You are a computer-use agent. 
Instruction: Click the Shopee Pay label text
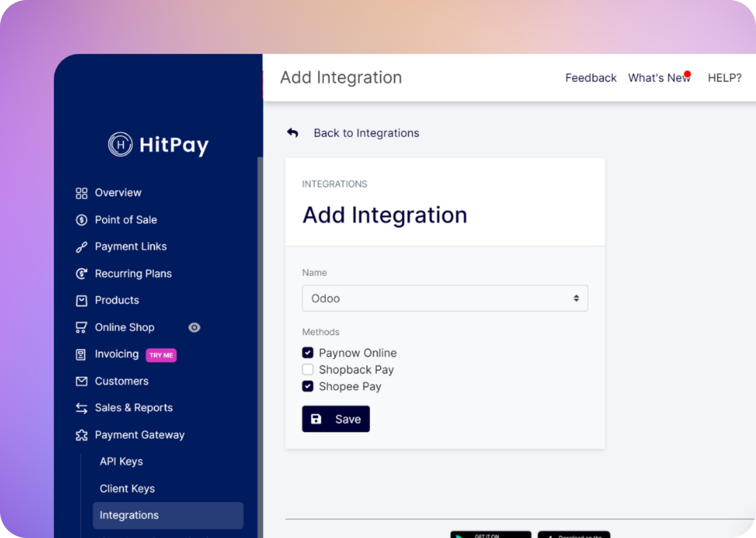[350, 387]
